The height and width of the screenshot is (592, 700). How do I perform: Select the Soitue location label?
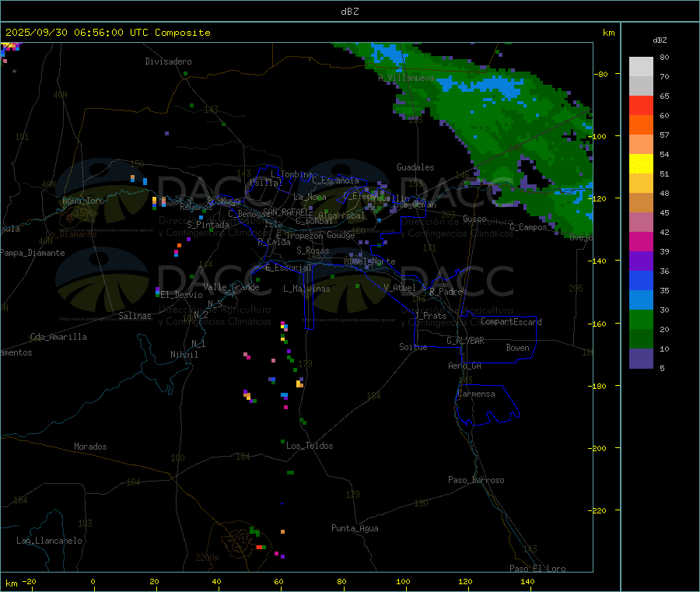413,347
